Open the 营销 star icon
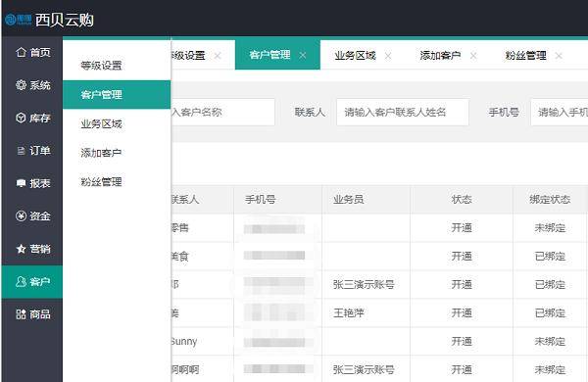Image resolution: width=588 pixels, height=382 pixels. coord(21,249)
